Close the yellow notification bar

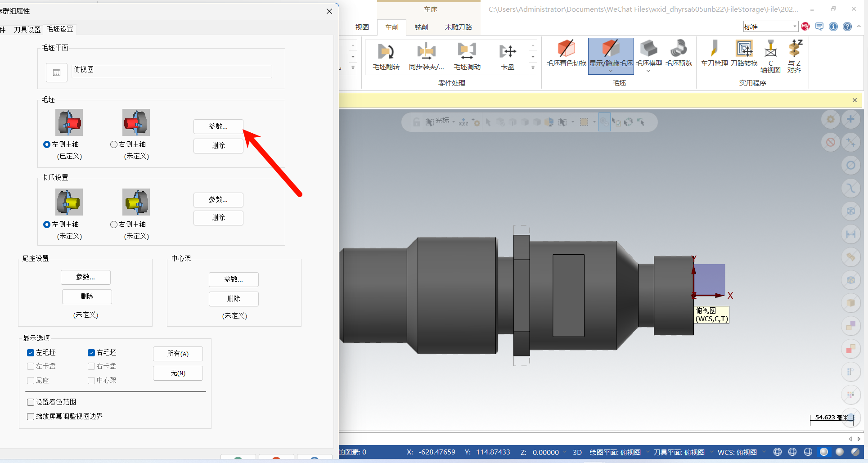click(855, 100)
